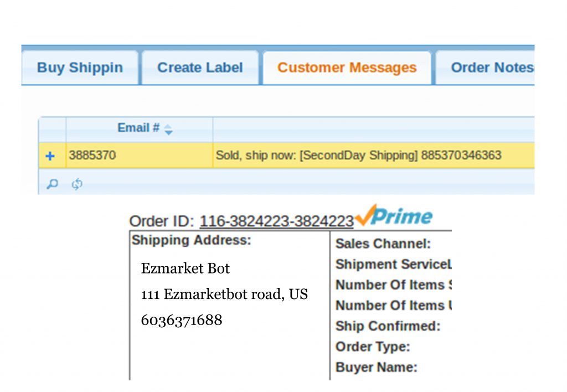Select the email number 3885370 cell
Screen dimensions: 567x392
coord(140,156)
